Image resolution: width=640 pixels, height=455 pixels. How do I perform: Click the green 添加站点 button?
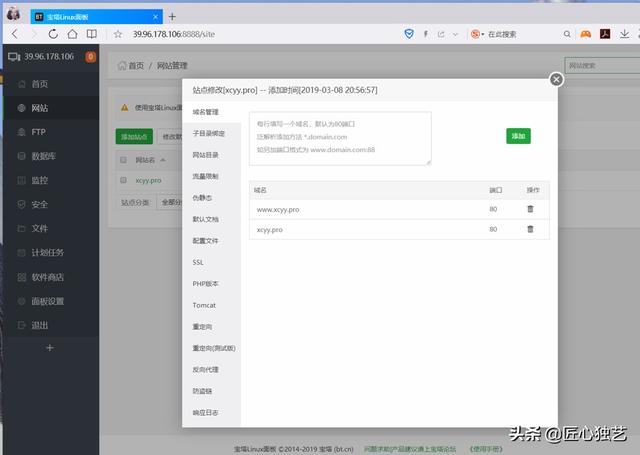click(x=134, y=136)
